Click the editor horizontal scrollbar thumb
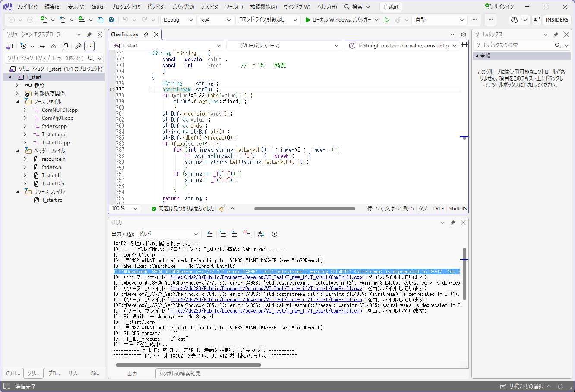The width and height of the screenshot is (575, 392). (305, 209)
